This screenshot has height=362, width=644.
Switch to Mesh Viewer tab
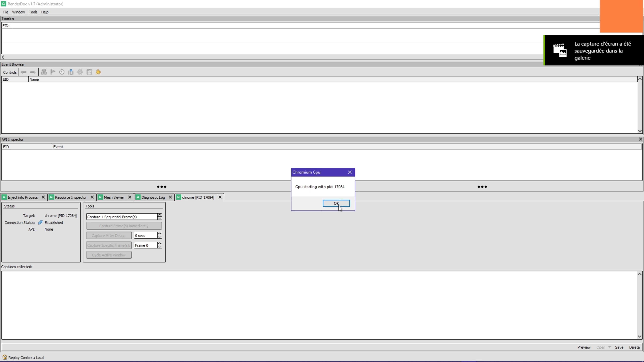pyautogui.click(x=114, y=197)
